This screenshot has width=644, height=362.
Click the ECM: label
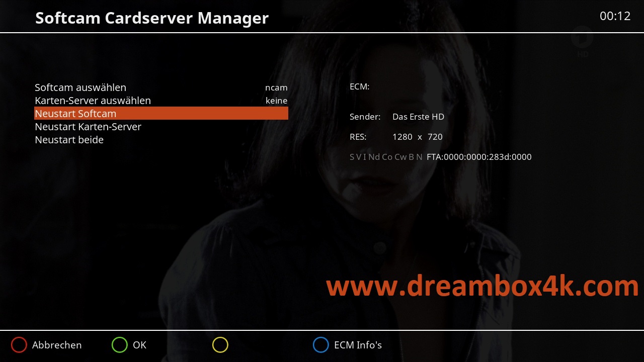359,86
